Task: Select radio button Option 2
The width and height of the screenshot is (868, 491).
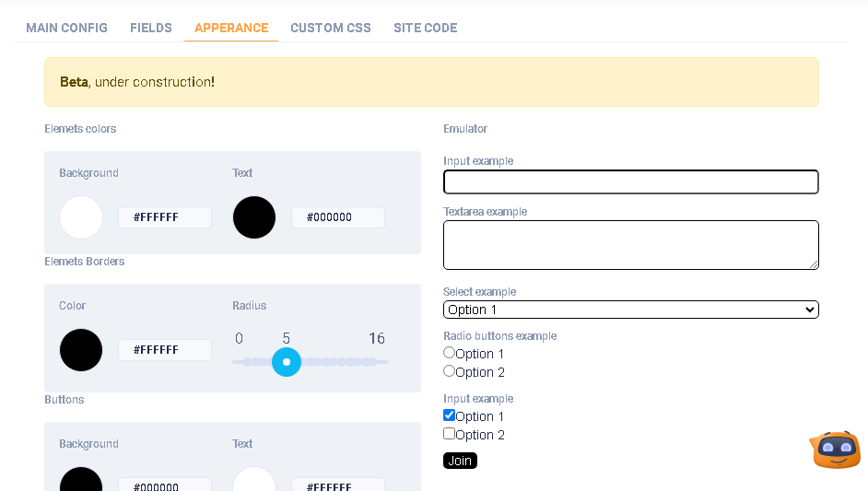Action: [x=450, y=371]
